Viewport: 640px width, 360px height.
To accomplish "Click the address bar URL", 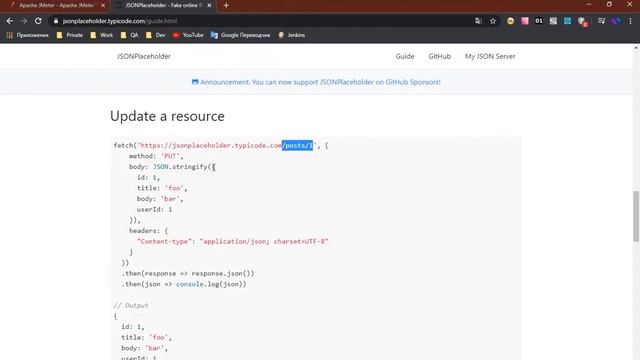I will coord(120,21).
